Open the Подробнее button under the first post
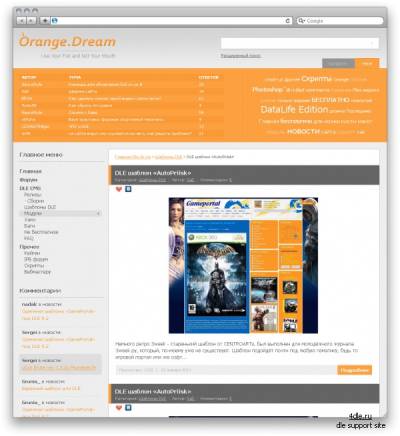This screenshot has width=400, height=436. coord(354,370)
